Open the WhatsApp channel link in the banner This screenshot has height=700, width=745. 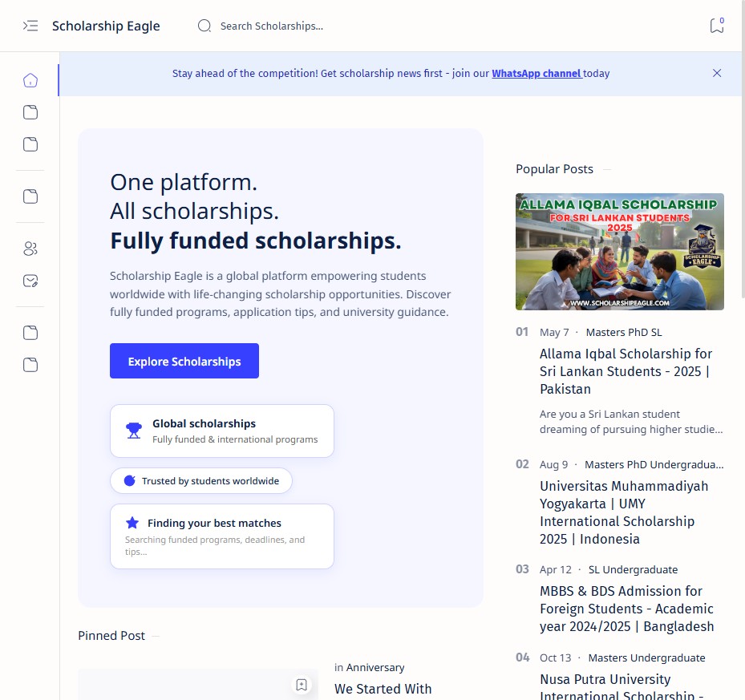pos(535,73)
